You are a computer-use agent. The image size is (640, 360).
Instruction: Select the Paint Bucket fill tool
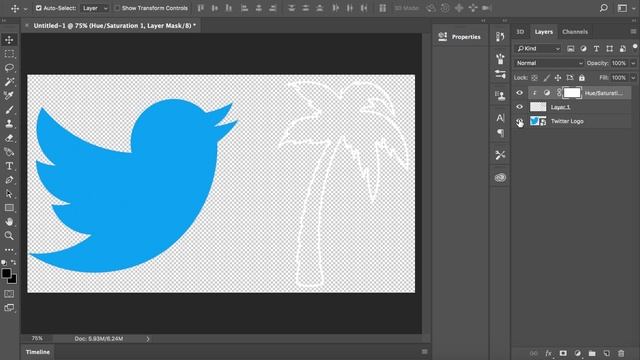9,152
